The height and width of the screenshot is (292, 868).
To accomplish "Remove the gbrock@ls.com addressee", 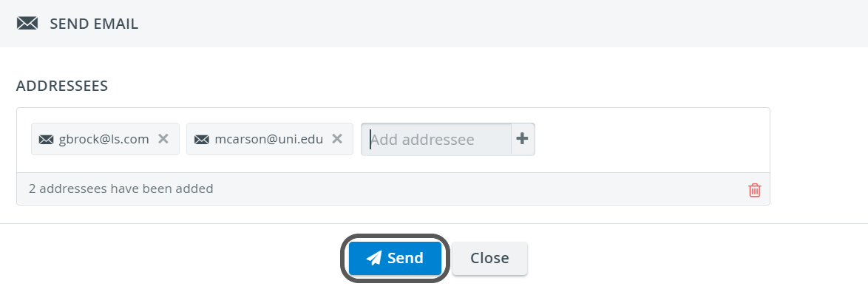I will [x=163, y=139].
